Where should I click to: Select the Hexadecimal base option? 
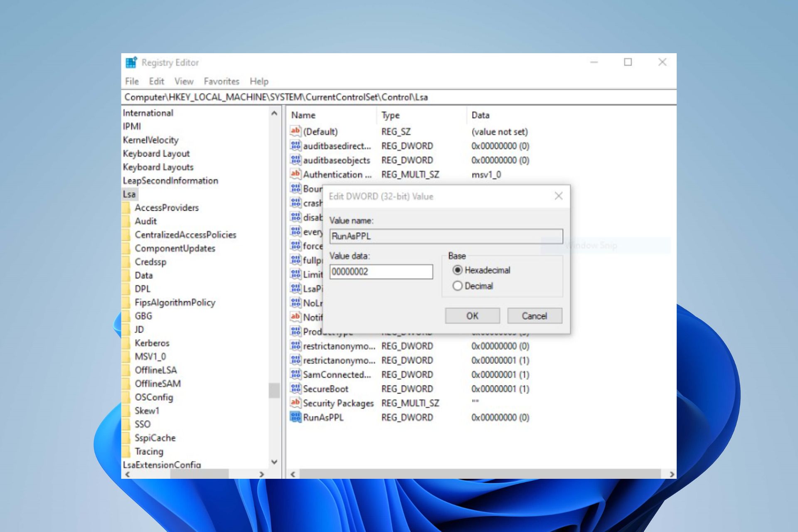481,270
